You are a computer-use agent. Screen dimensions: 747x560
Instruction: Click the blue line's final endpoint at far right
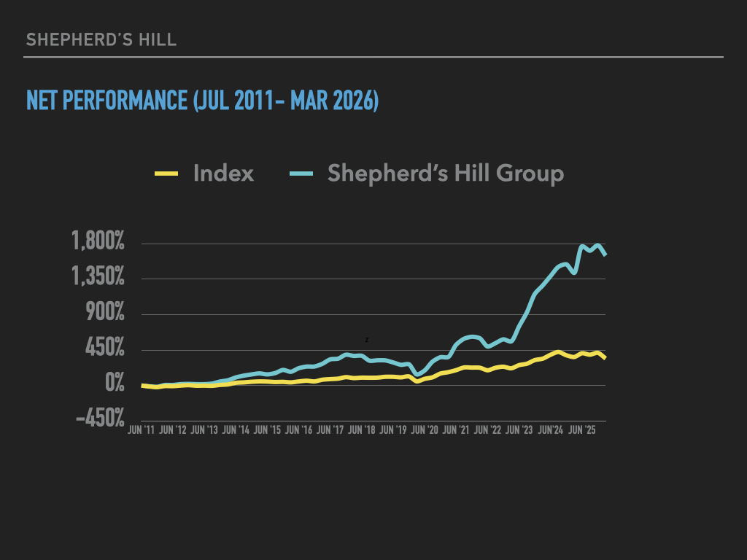coord(605,254)
